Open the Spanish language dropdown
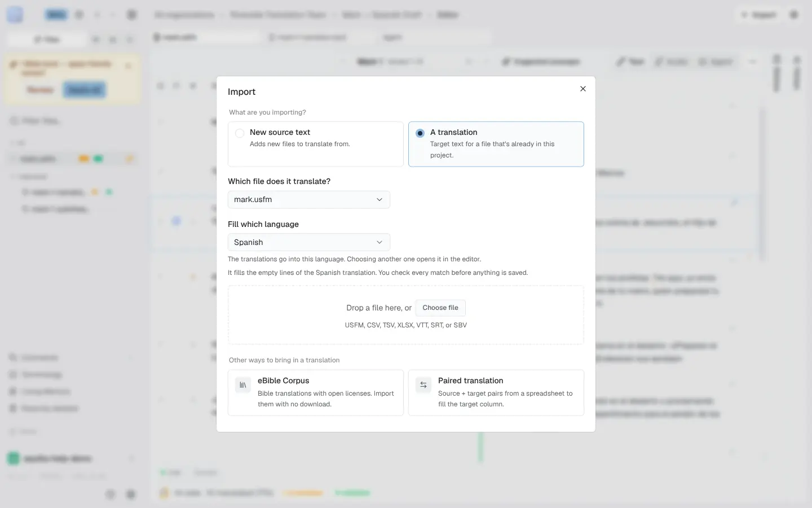The height and width of the screenshot is (508, 812). (309, 242)
